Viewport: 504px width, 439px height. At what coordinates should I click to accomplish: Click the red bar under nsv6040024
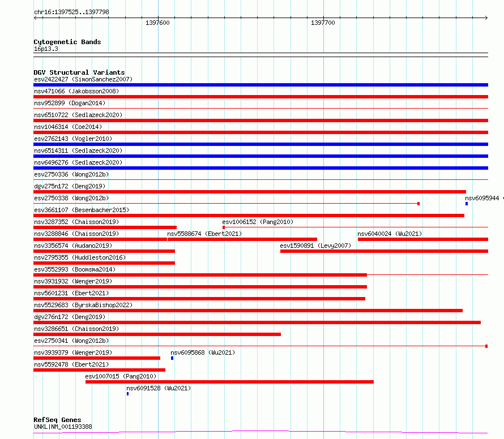423,239
